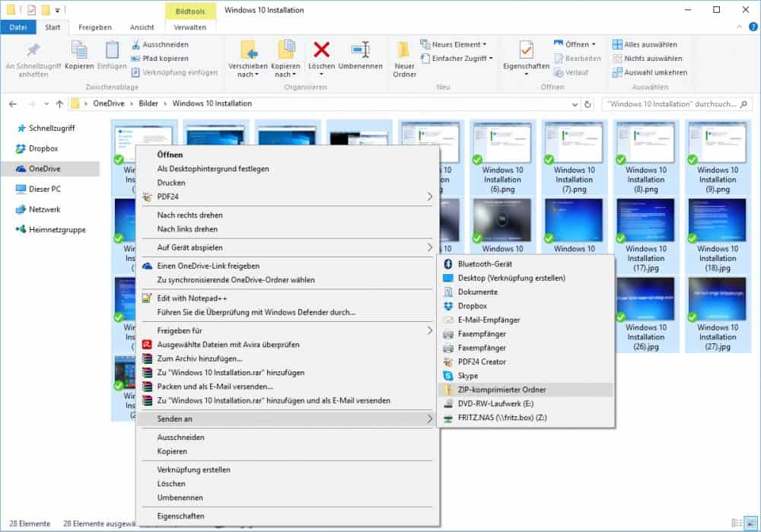761x532 pixels.
Task: Click the Back navigation arrow
Action: click(x=13, y=104)
